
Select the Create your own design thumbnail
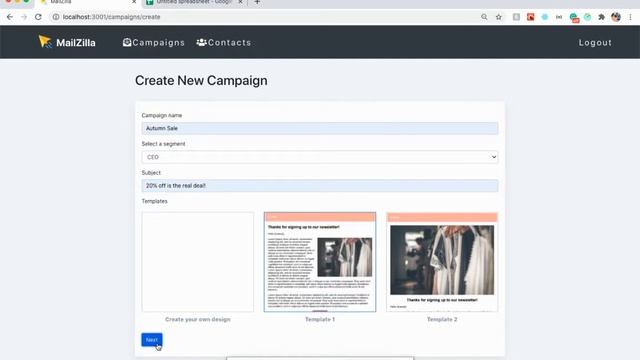[x=198, y=262]
